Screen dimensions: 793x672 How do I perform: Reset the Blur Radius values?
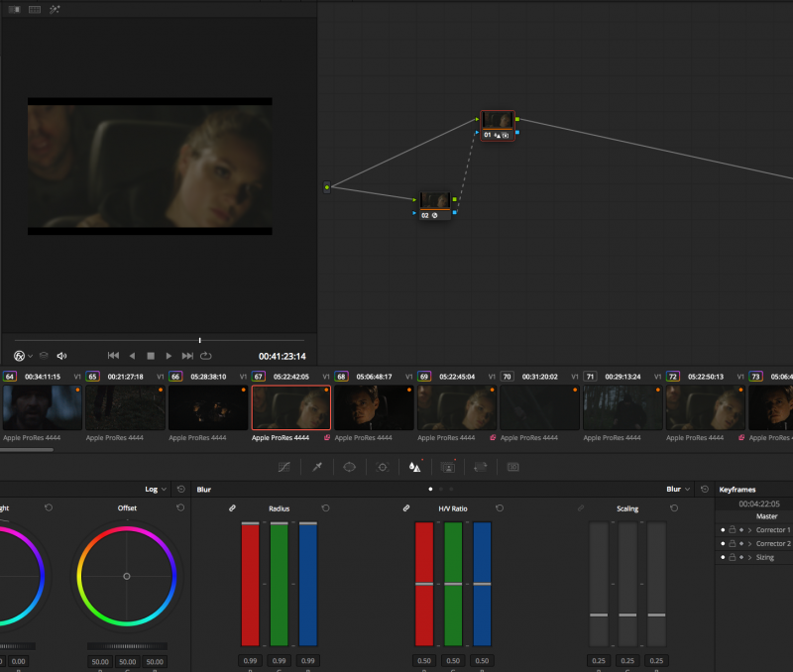[x=325, y=508]
